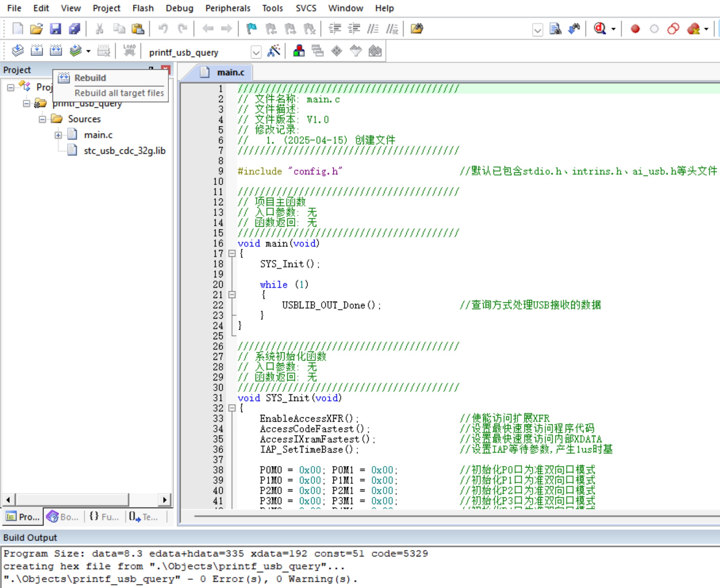Redo the last edit
This screenshot has height=588, width=720.
click(182, 29)
